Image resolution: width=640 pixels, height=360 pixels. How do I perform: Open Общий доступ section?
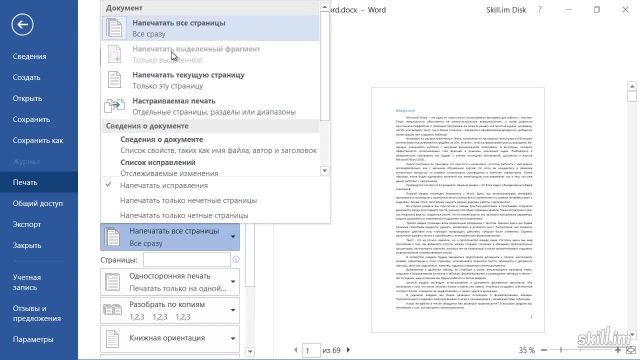click(38, 203)
